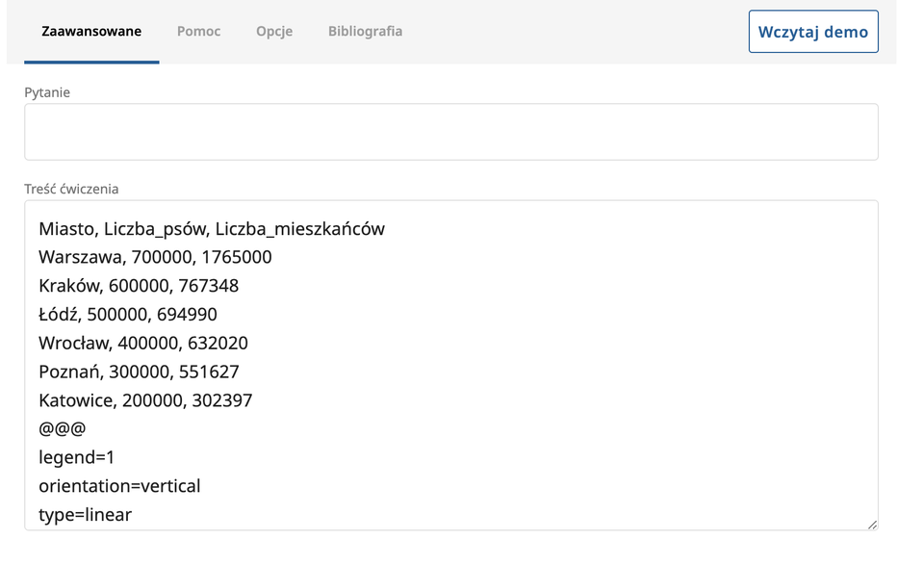Set cursor on the type=linear line

click(x=85, y=515)
